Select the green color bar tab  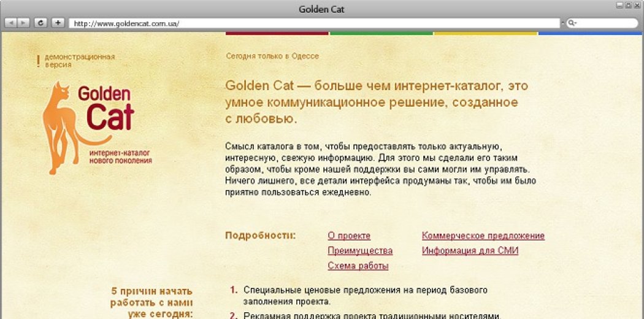click(x=381, y=33)
